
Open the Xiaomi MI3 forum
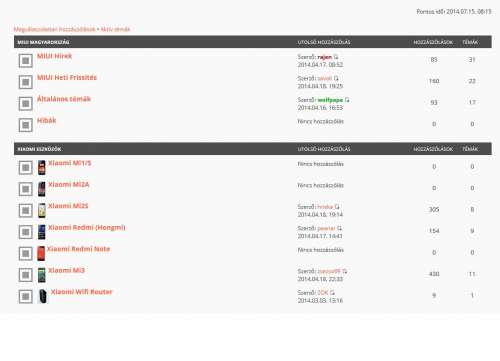tap(66, 270)
